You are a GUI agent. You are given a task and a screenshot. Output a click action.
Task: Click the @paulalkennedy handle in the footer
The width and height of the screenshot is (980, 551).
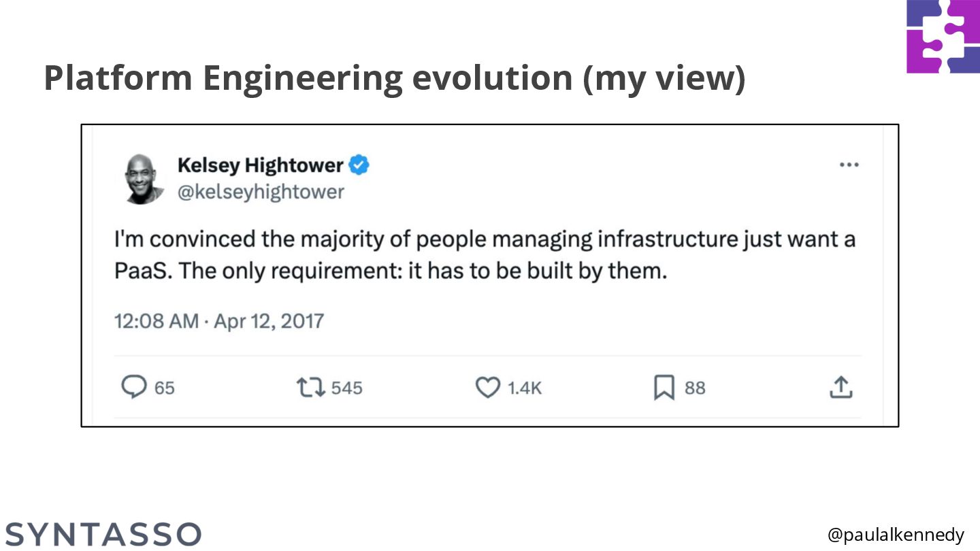896,535
